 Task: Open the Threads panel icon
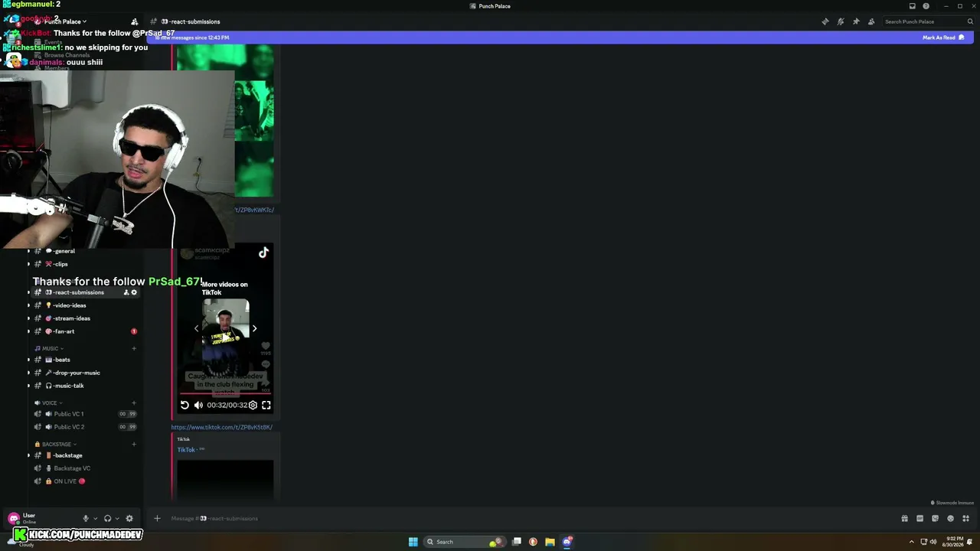click(x=825, y=21)
